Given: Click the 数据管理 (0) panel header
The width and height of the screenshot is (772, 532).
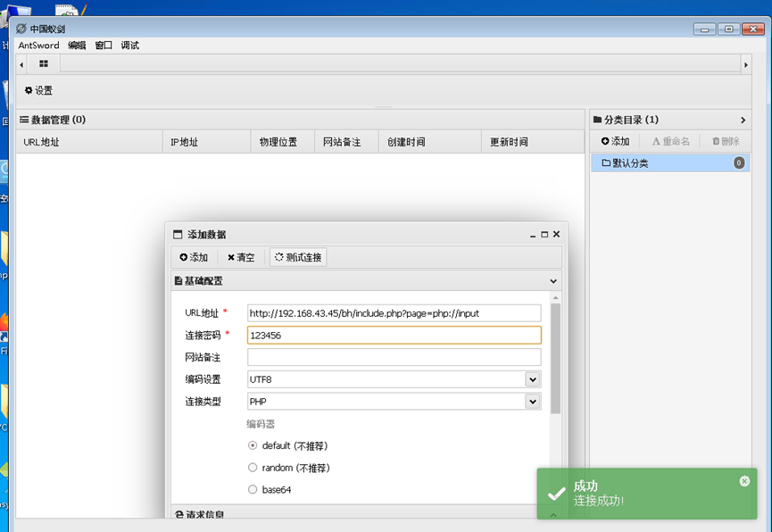Looking at the screenshot, I should pyautogui.click(x=299, y=120).
